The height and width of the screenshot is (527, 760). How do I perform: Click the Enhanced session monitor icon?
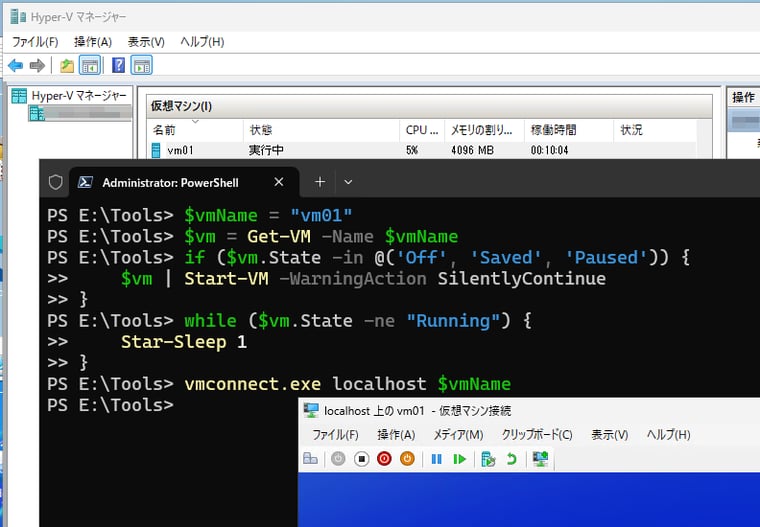540,459
